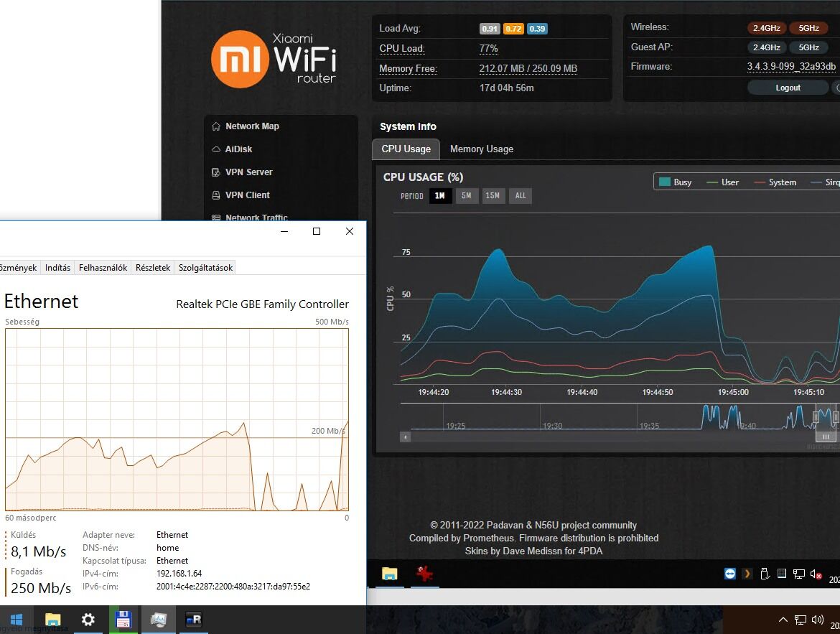Click the IPv4 address 192.168.1.64
This screenshot has width=840, height=634.
(179, 574)
